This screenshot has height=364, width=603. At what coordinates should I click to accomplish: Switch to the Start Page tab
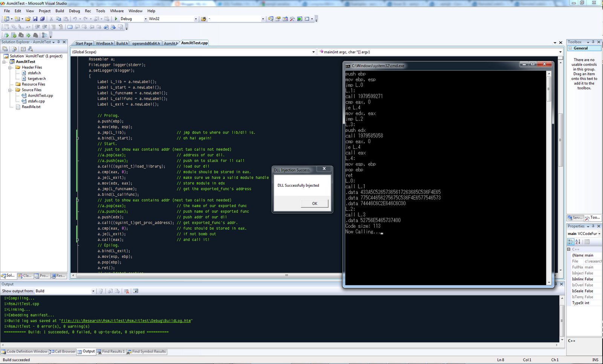(83, 44)
